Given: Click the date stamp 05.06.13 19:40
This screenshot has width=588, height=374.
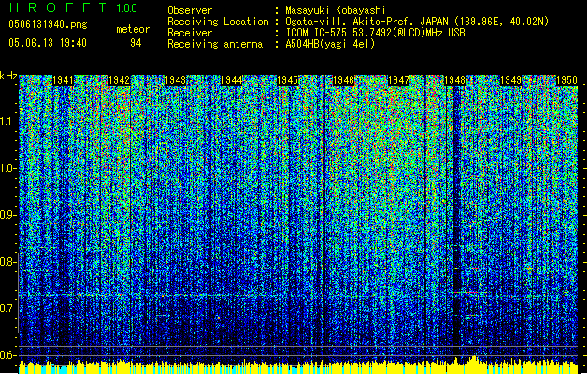Looking at the screenshot, I should click(x=48, y=43).
